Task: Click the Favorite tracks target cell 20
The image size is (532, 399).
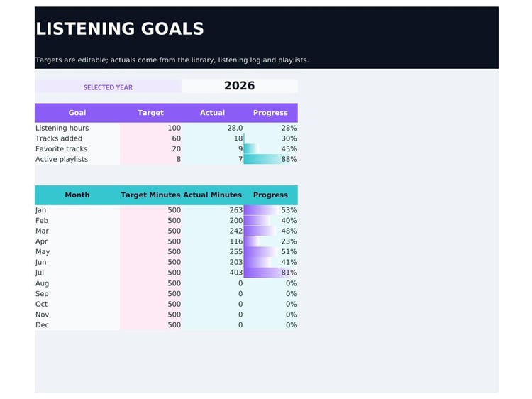Action: click(x=150, y=148)
